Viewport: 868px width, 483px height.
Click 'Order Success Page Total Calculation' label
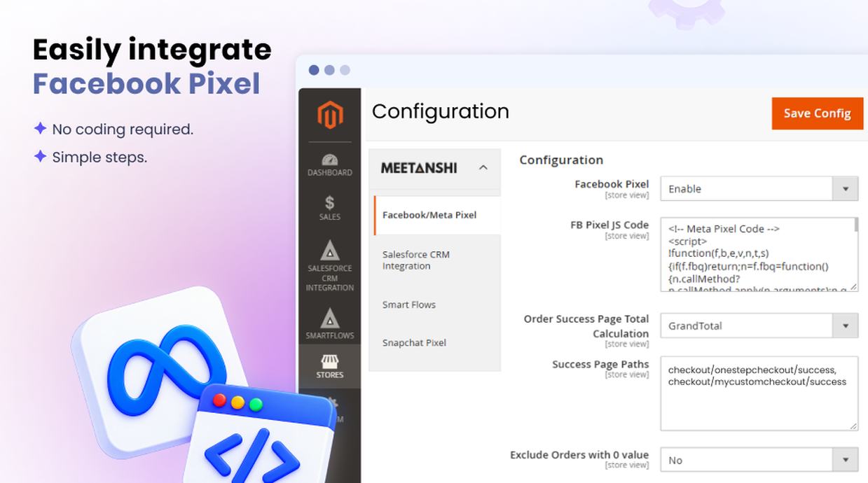click(586, 326)
